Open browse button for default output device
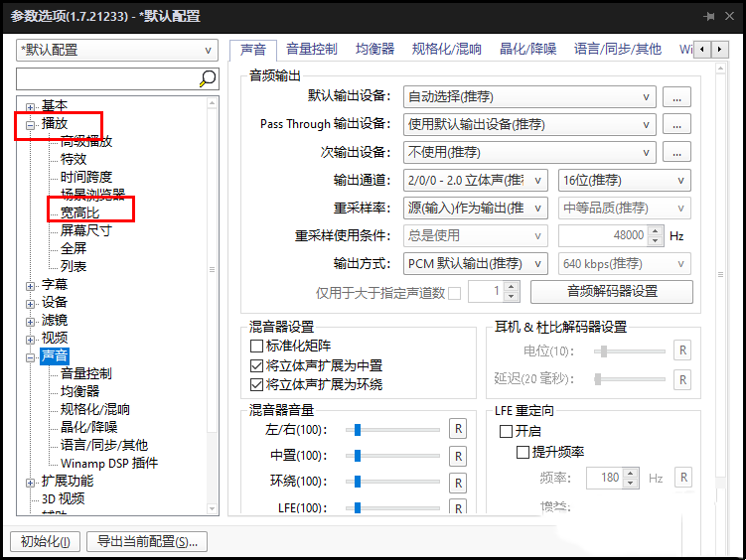 (x=676, y=97)
